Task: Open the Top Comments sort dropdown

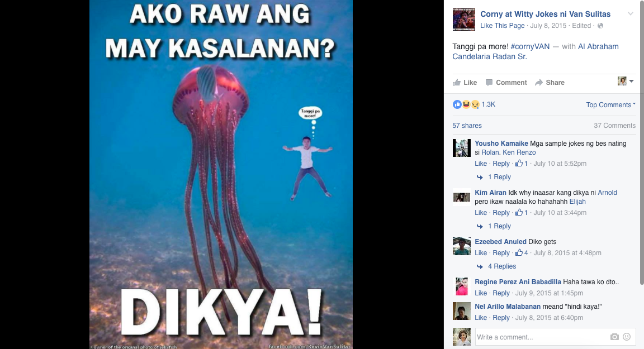Action: click(610, 104)
